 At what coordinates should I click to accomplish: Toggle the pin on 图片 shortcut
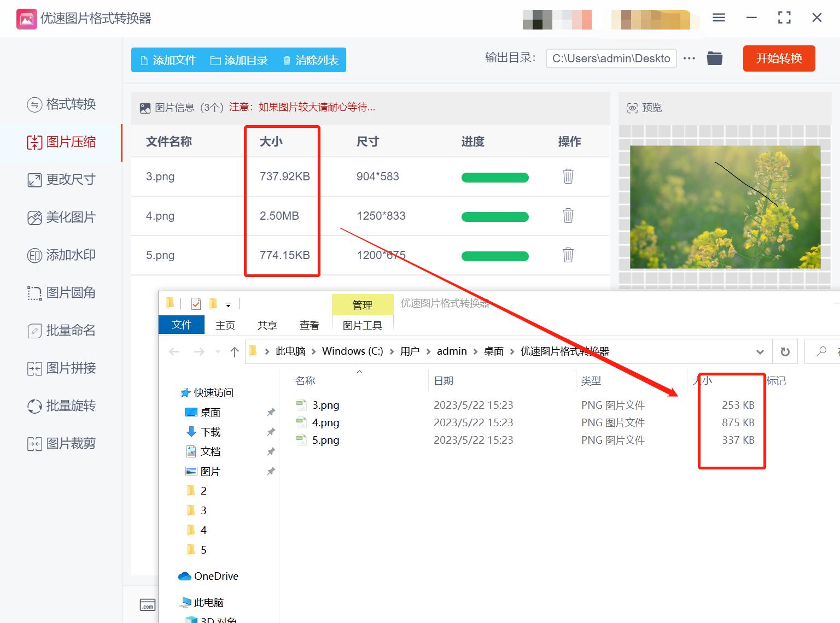coord(270,471)
